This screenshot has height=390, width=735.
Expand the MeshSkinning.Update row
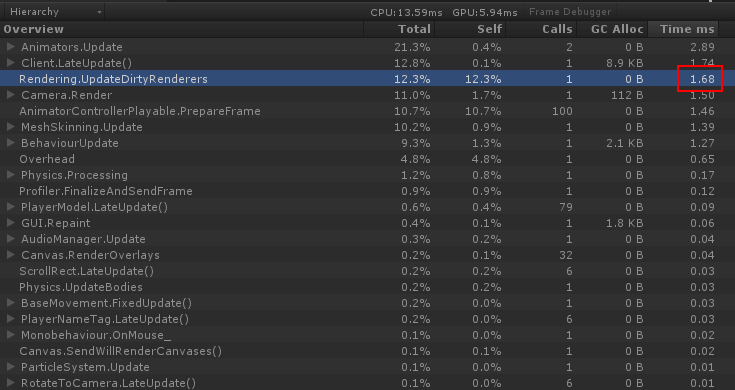point(11,127)
